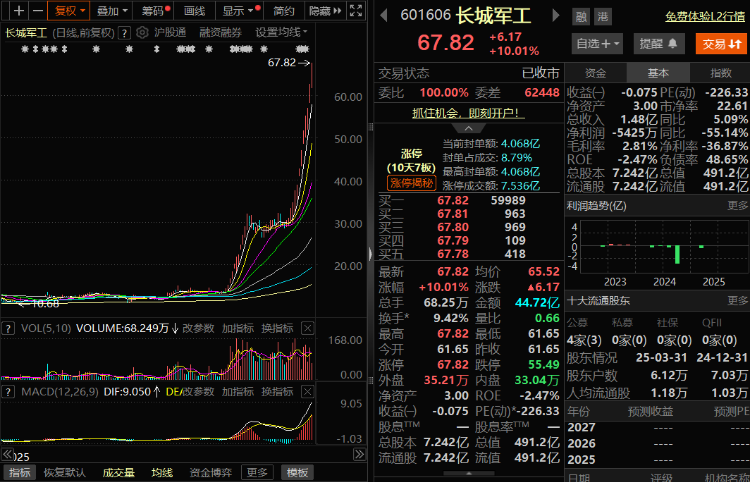Select the 指标 bottom tab
750x482 pixels.
(20, 473)
